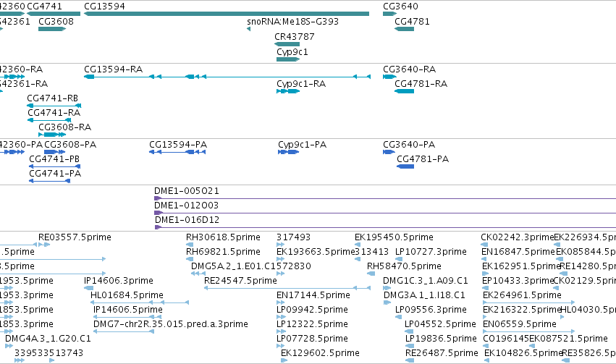This screenshot has height=364, width=616.
Task: Click the DME1-016D12 clone label
Action: (x=187, y=220)
